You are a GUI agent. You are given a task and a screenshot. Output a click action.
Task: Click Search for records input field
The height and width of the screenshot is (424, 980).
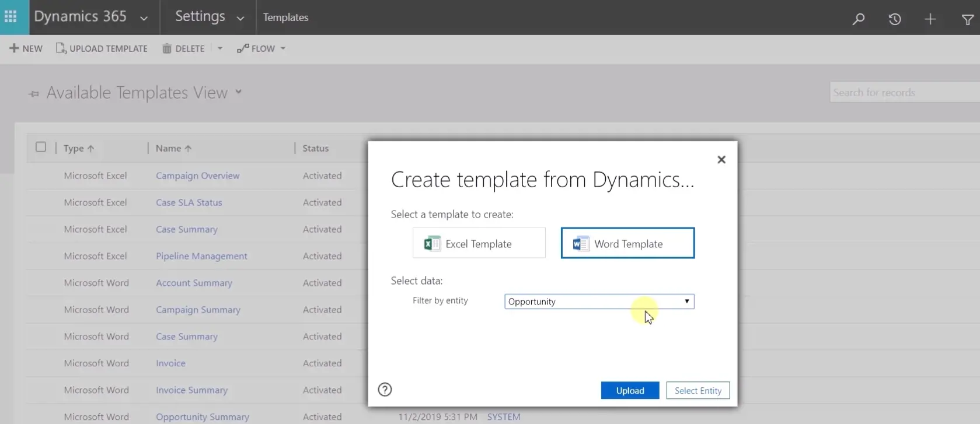point(905,92)
